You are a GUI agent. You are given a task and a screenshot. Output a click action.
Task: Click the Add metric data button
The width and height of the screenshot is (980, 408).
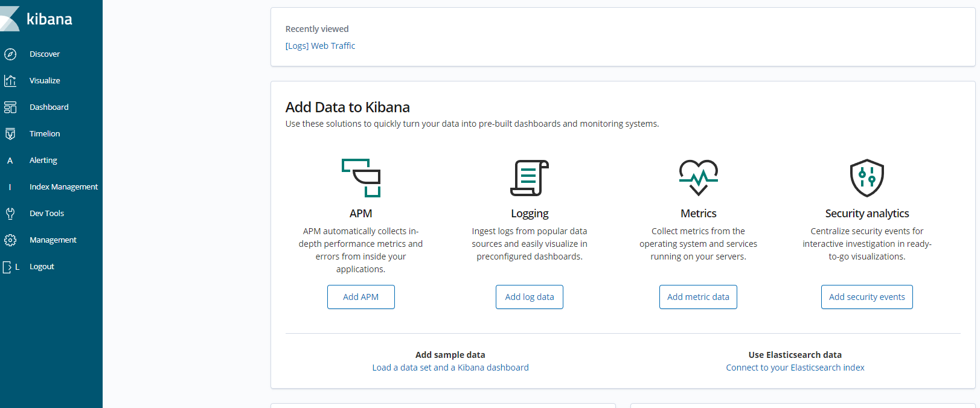[698, 297]
